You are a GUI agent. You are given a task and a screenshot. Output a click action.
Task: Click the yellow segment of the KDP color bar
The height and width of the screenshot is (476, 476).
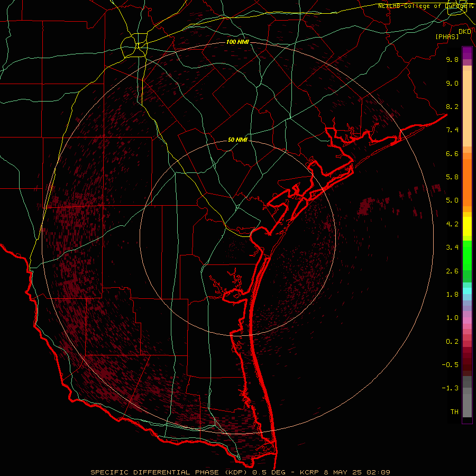click(x=467, y=226)
